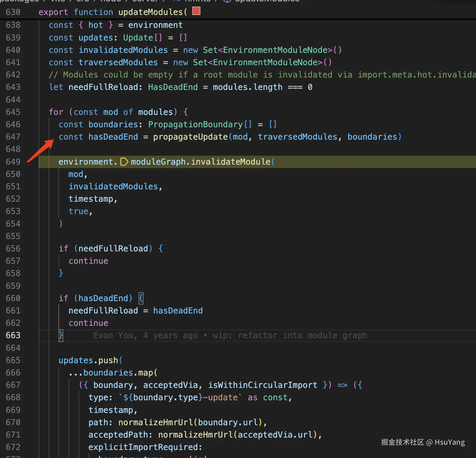
Task: Click 'invalidateModule' on the highlighted line 649
Action: pyautogui.click(x=231, y=162)
